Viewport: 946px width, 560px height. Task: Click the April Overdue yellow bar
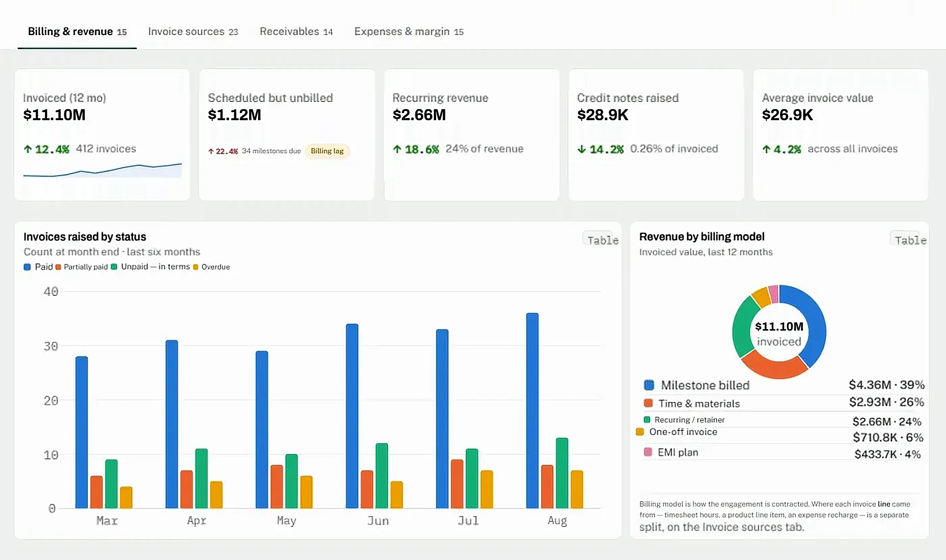pos(216,495)
